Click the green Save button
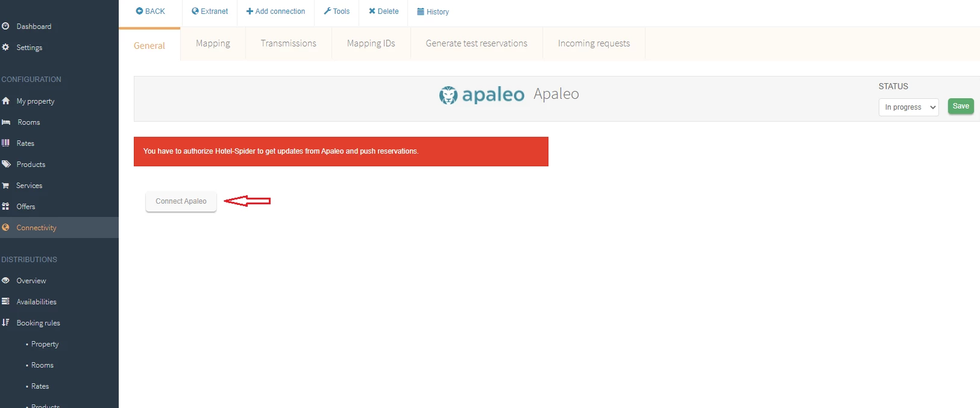Image resolution: width=980 pixels, height=408 pixels. click(960, 106)
